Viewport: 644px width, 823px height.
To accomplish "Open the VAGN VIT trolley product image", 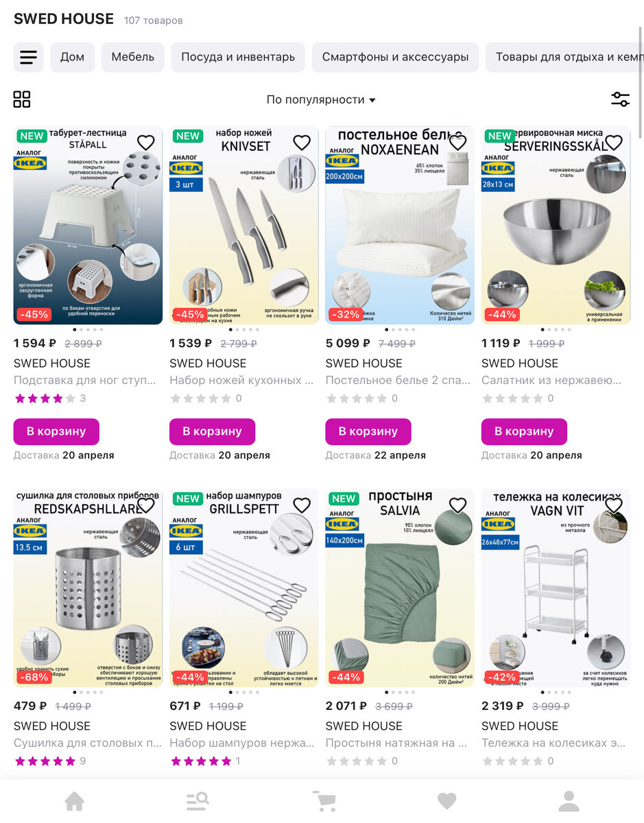I will point(556,588).
